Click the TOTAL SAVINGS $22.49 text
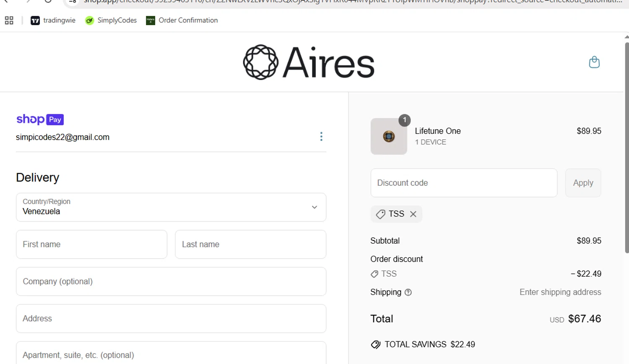Image resolution: width=629 pixels, height=364 pixels. [x=430, y=344]
